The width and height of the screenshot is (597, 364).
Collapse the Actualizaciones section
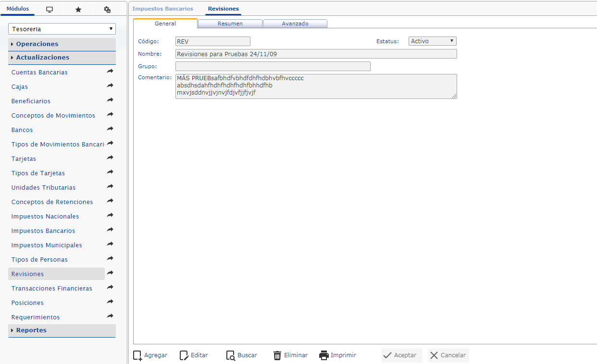pos(42,58)
